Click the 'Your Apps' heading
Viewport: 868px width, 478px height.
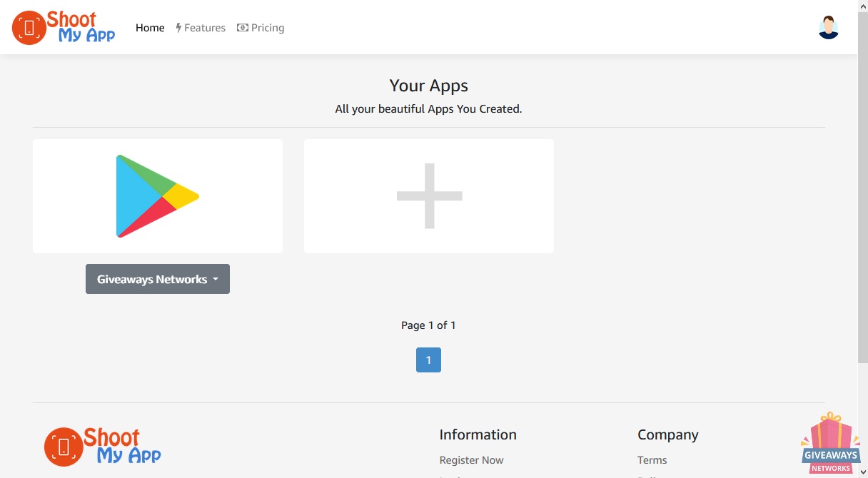click(x=429, y=86)
